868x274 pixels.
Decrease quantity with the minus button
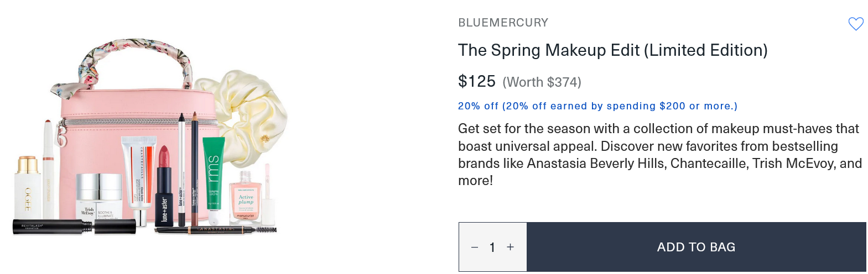point(475,247)
